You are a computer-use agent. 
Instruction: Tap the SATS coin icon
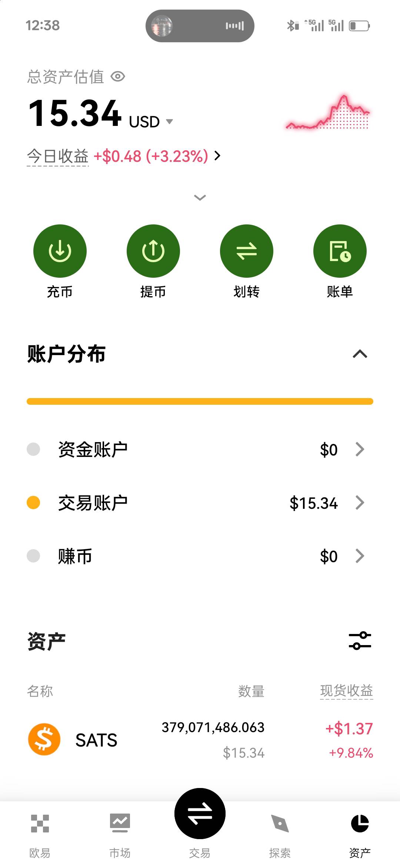[44, 740]
